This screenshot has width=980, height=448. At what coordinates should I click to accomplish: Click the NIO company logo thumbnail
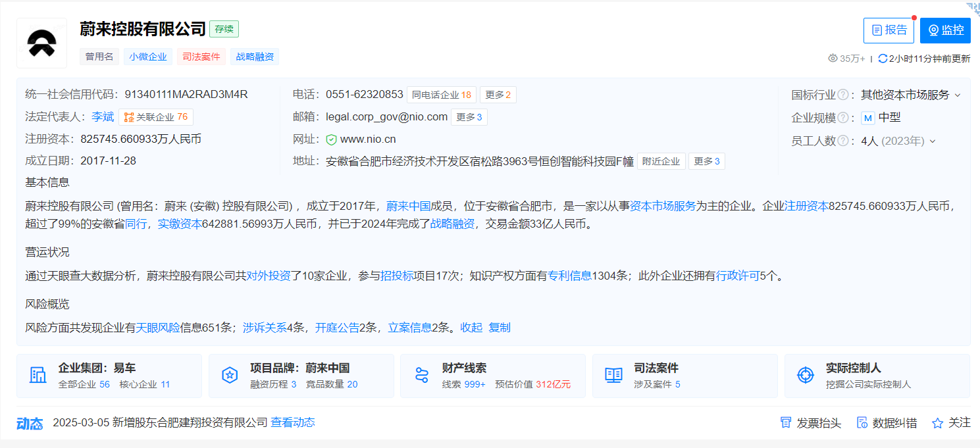coord(41,43)
